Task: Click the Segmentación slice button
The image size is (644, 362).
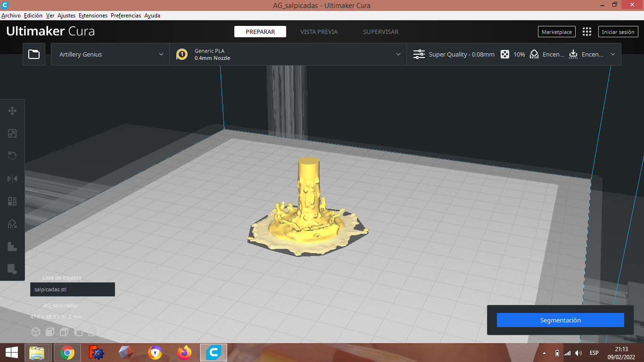Action: [561, 320]
